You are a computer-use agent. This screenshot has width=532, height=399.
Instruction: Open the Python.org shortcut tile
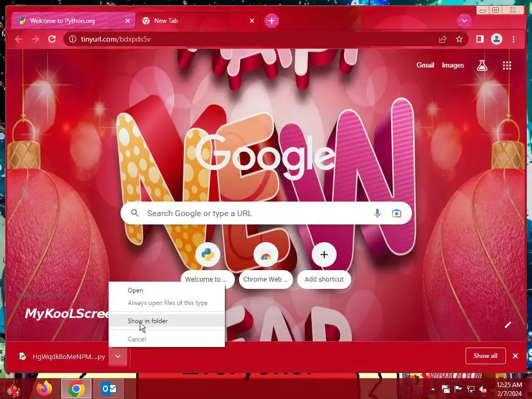click(x=208, y=255)
